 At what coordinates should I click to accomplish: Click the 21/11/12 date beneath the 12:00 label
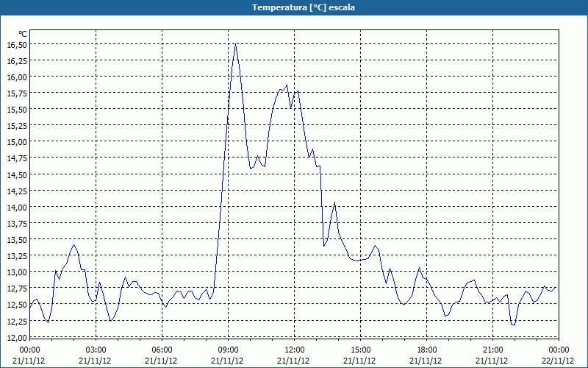pos(293,361)
